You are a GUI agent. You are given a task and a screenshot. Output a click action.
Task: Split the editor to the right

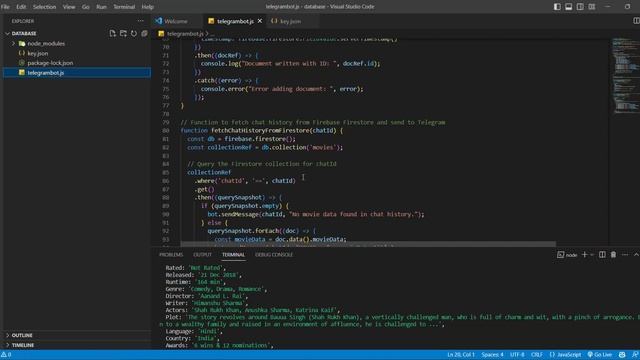636,21
